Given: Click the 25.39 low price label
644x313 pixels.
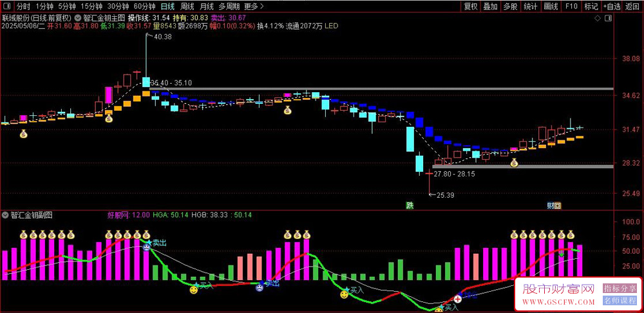Looking at the screenshot, I should coord(445,195).
